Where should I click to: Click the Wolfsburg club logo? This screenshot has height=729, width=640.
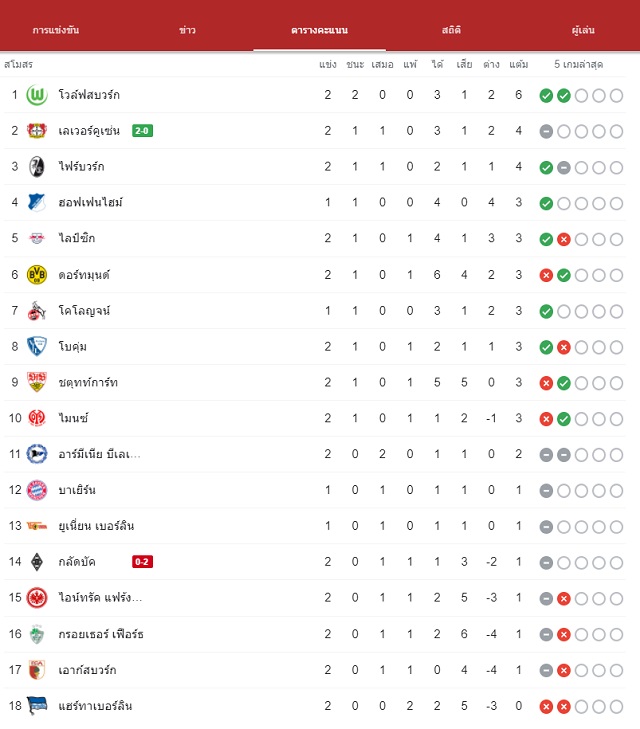click(x=37, y=95)
